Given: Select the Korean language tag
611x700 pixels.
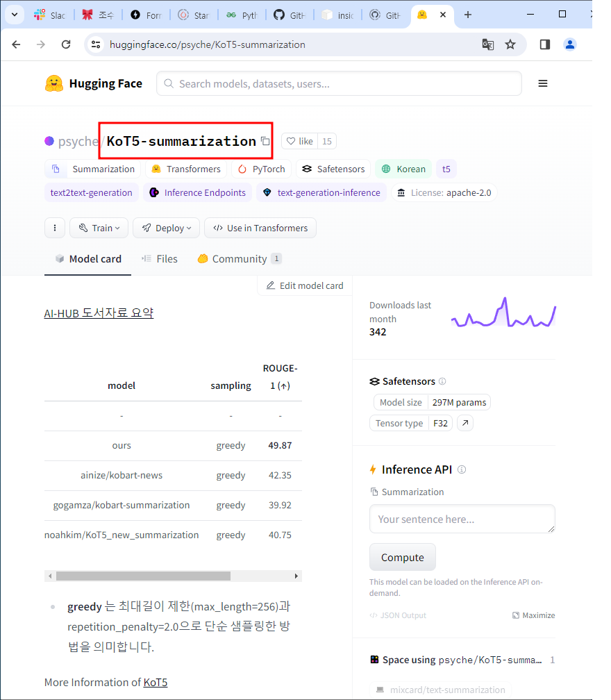Looking at the screenshot, I should click(403, 169).
